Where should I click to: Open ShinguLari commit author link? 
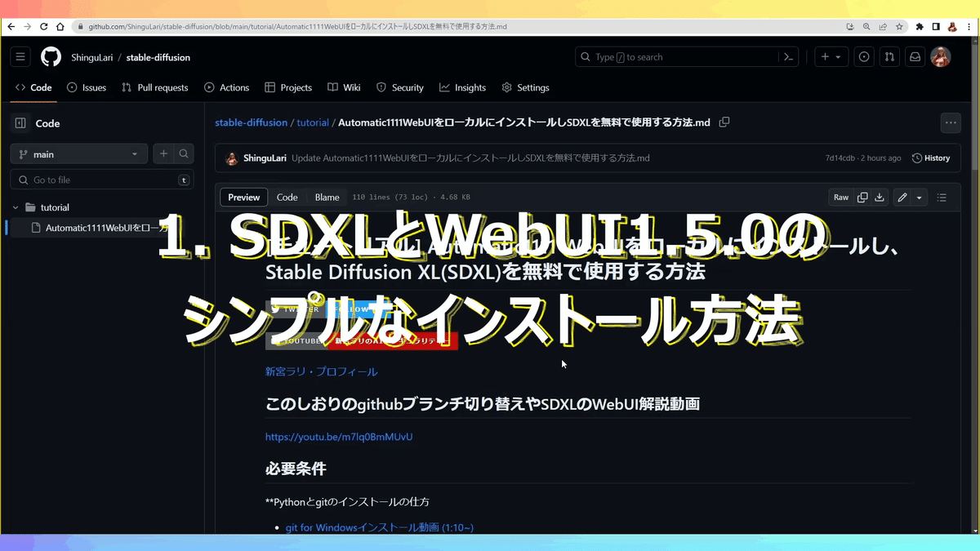pyautogui.click(x=265, y=158)
